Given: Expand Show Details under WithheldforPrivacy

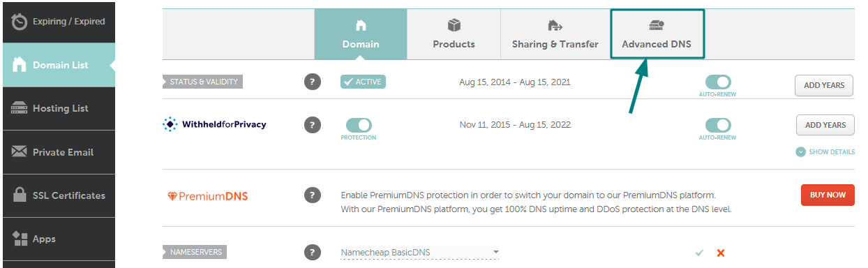Looking at the screenshot, I should pos(825,151).
